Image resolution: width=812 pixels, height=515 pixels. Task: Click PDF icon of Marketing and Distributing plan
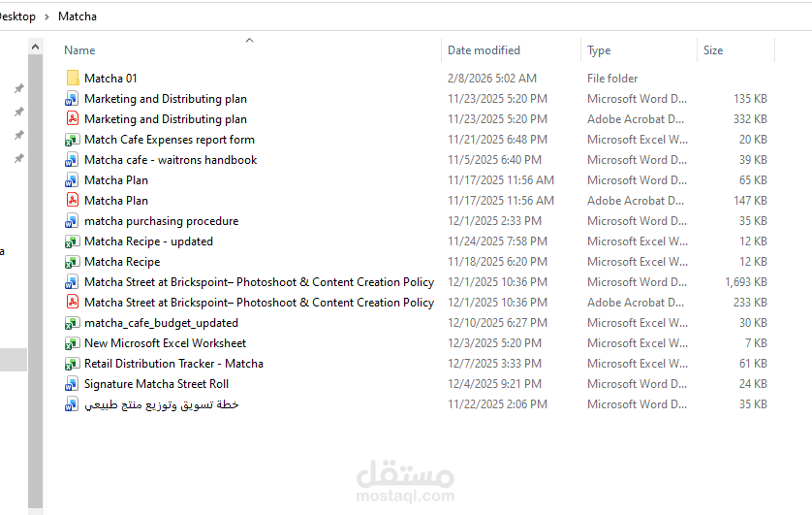pyautogui.click(x=72, y=118)
